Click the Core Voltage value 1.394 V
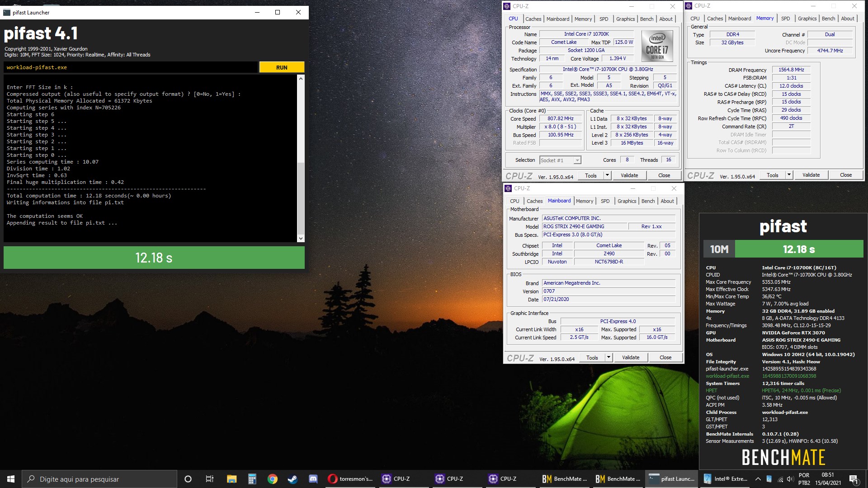The height and width of the screenshot is (488, 868). tap(618, 58)
